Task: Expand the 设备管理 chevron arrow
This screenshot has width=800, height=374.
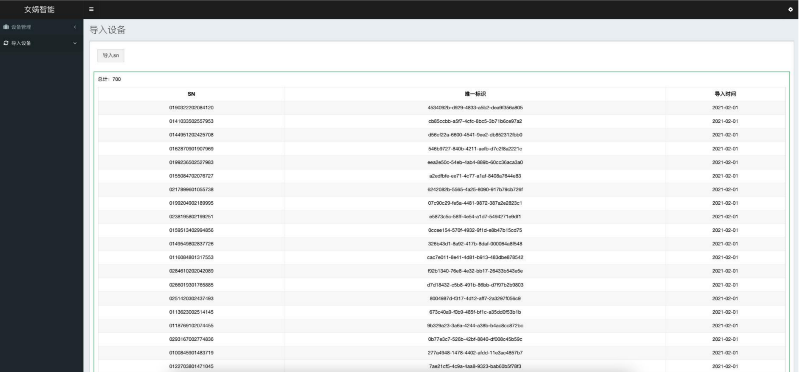Action: point(75,27)
